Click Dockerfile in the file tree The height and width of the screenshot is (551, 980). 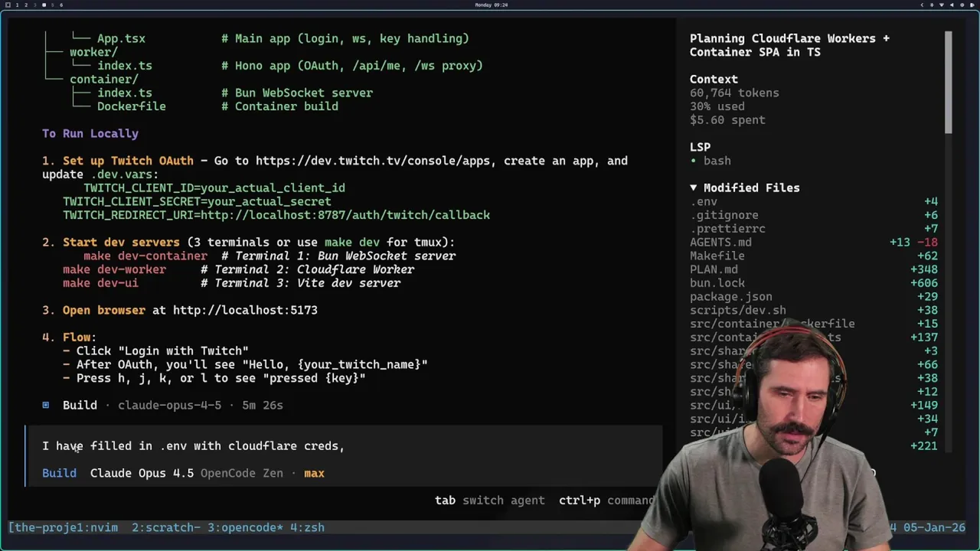pos(132,106)
